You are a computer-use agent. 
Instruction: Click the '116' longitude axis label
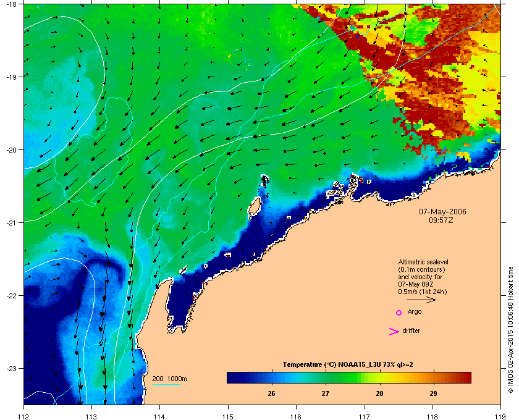296,417
